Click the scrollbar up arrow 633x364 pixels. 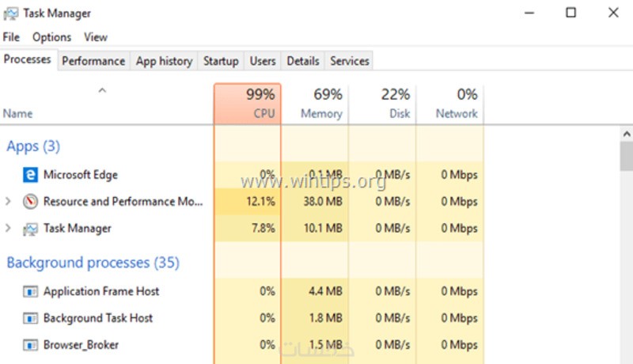tap(626, 135)
